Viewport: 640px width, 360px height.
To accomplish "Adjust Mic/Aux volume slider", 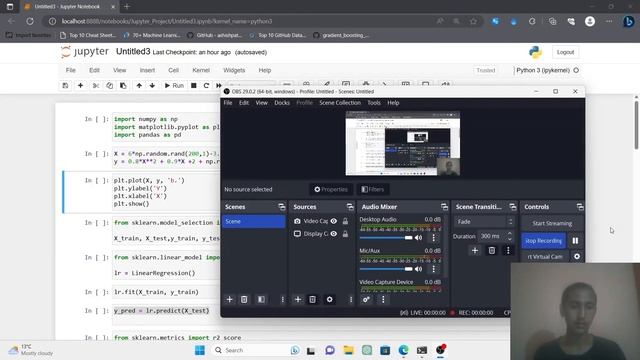I will [x=386, y=269].
